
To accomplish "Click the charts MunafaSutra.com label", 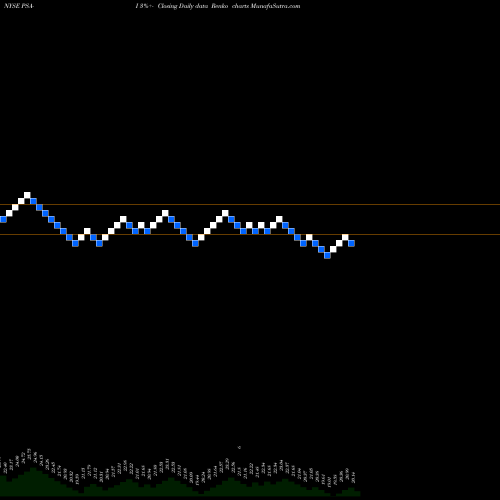I will coord(266,6).
